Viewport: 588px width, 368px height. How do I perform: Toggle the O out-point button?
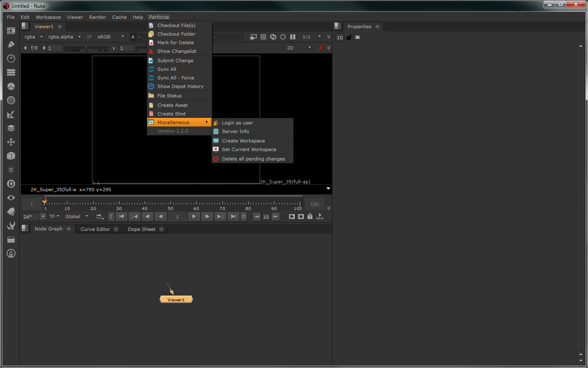(243, 217)
